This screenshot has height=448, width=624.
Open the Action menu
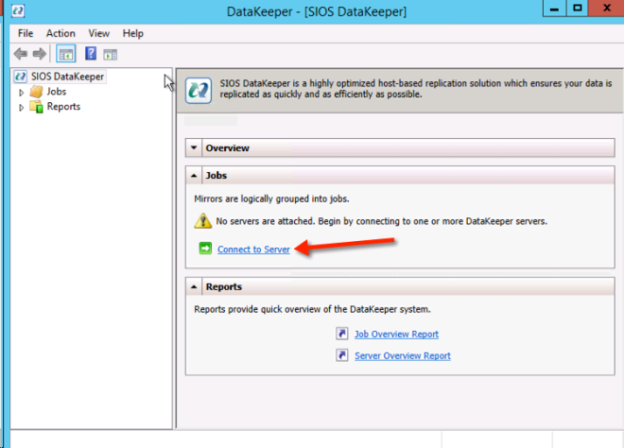[60, 33]
